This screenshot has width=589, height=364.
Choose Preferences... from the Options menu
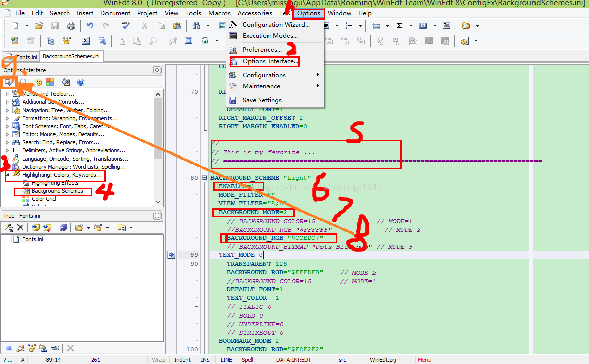[275, 49]
